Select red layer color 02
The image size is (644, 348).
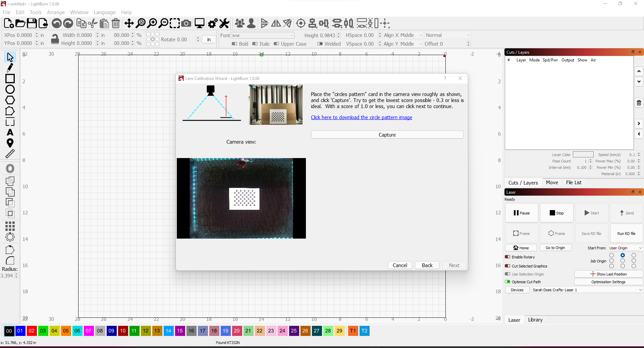[x=32, y=331]
